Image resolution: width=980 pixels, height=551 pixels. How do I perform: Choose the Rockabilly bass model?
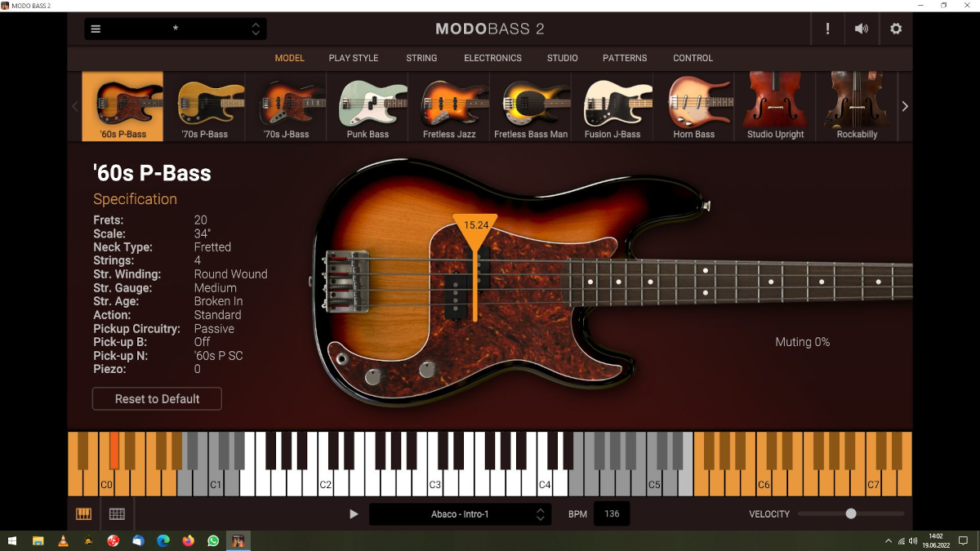(857, 106)
